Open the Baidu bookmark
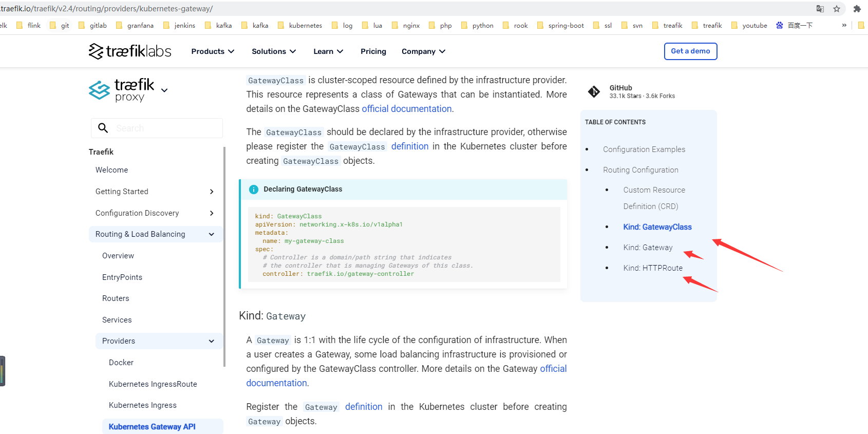The width and height of the screenshot is (868, 434). click(794, 25)
